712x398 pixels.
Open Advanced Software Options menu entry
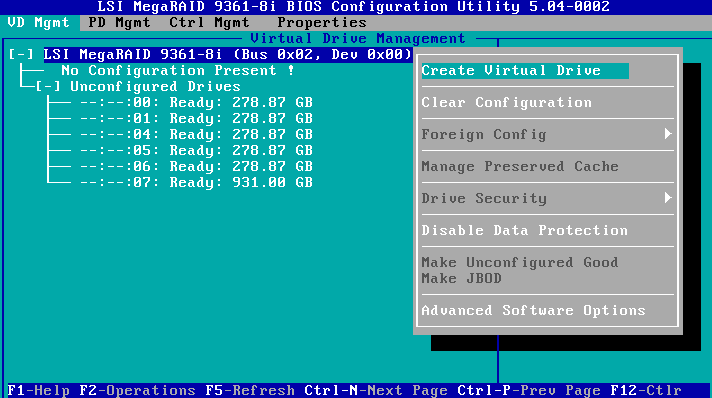(534, 310)
